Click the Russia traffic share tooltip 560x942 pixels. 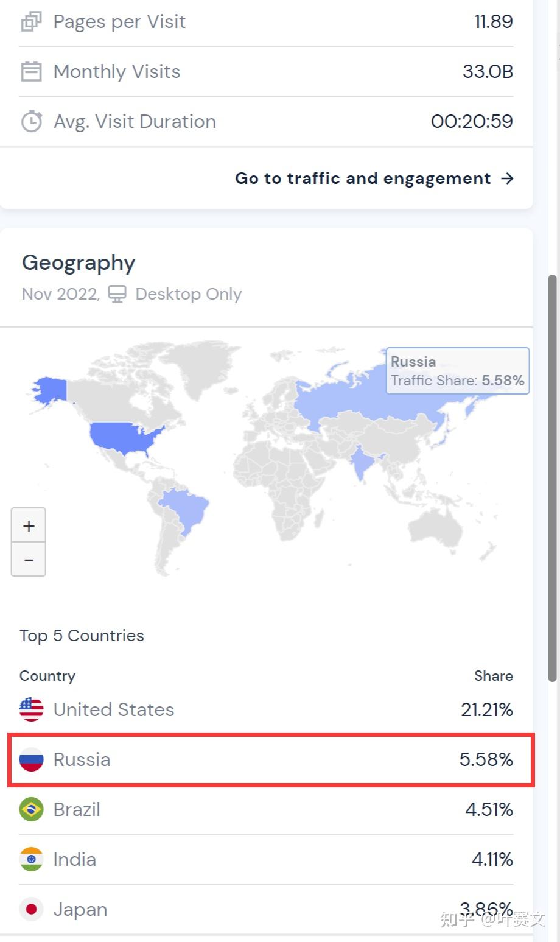point(458,371)
